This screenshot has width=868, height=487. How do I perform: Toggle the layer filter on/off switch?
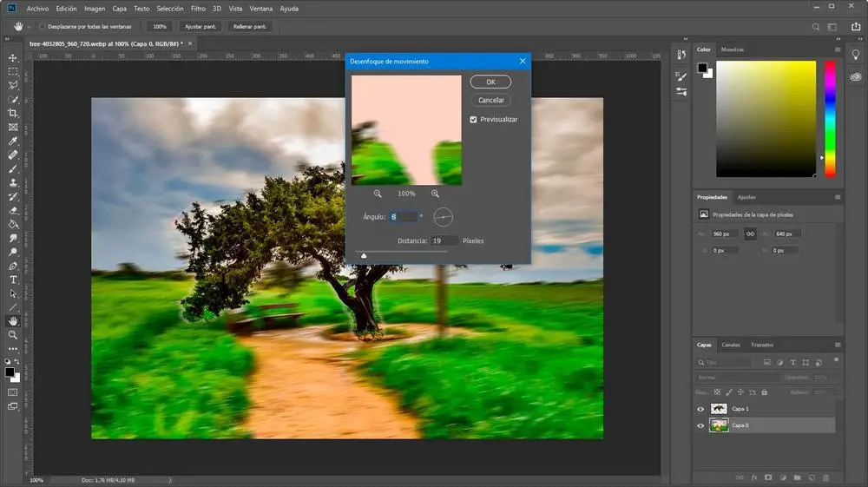click(x=836, y=360)
